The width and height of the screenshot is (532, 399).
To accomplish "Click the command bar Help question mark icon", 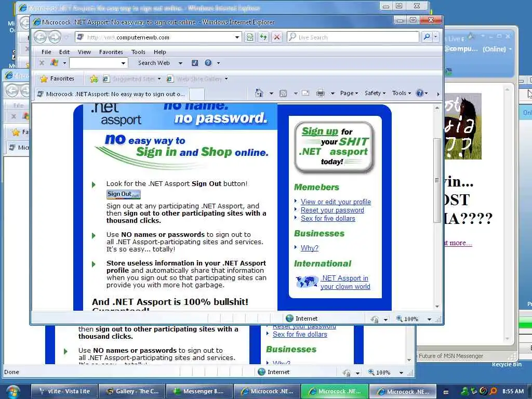I will (420, 93).
